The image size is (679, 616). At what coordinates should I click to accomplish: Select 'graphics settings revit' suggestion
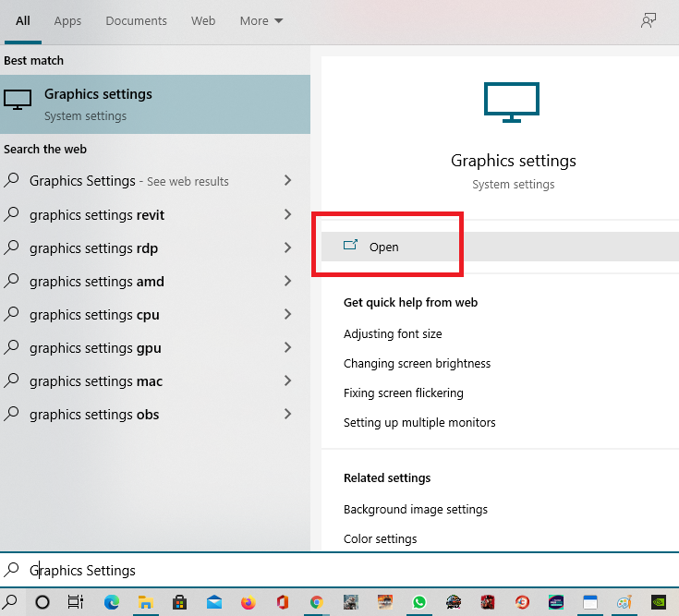(97, 214)
